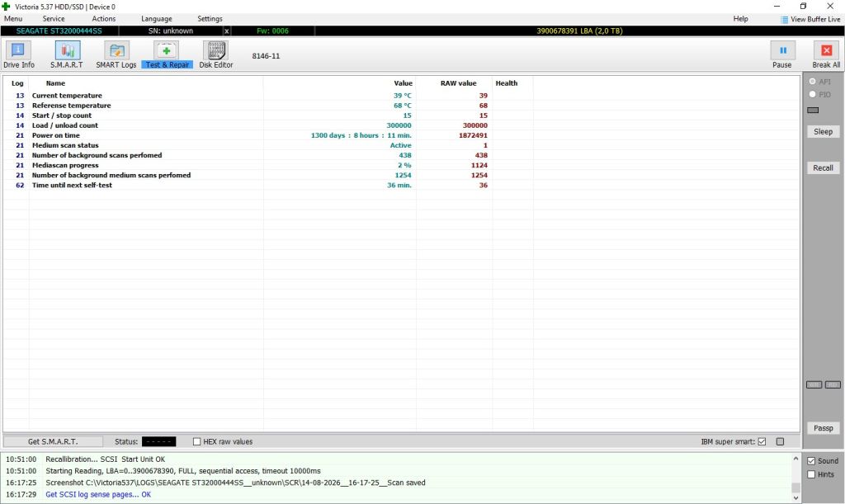
Task: Toggle the Sound checkbox
Action: click(x=811, y=461)
